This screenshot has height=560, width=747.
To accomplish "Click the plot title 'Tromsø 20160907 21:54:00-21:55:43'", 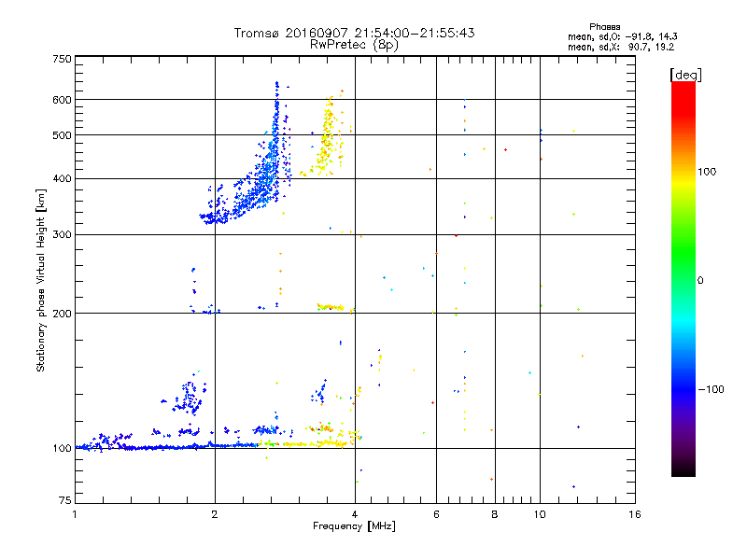I will pos(354,33).
